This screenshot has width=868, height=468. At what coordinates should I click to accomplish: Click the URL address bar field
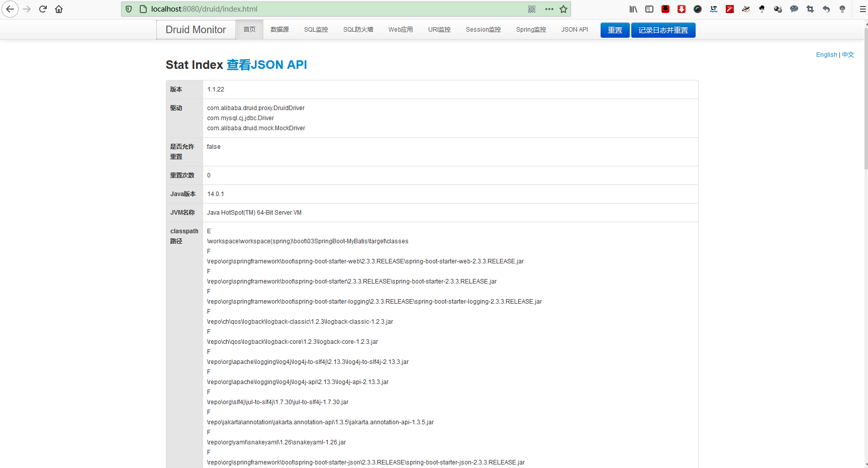pyautogui.click(x=332, y=9)
